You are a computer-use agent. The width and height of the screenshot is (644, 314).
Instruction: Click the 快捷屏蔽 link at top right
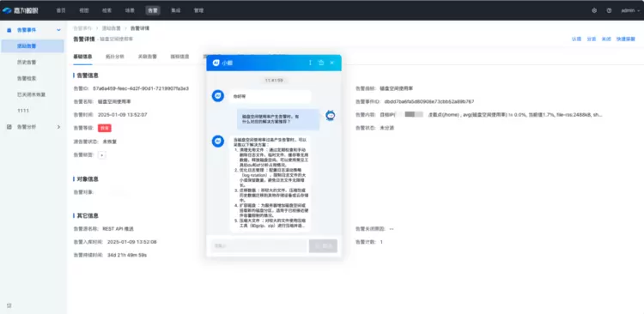coord(626,39)
